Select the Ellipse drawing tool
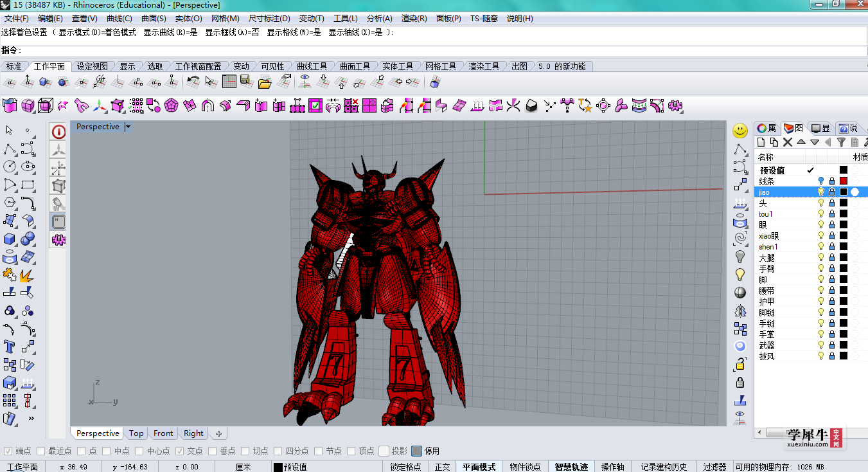 (28, 167)
